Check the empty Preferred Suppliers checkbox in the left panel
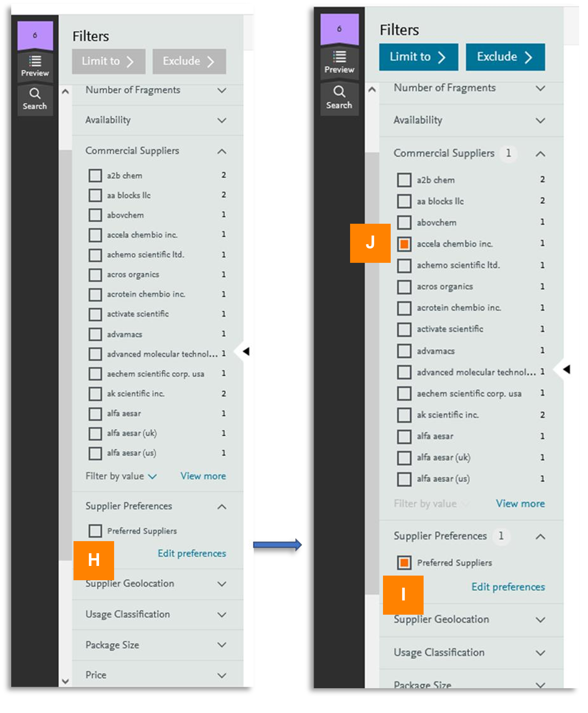588x713 pixels. point(95,531)
